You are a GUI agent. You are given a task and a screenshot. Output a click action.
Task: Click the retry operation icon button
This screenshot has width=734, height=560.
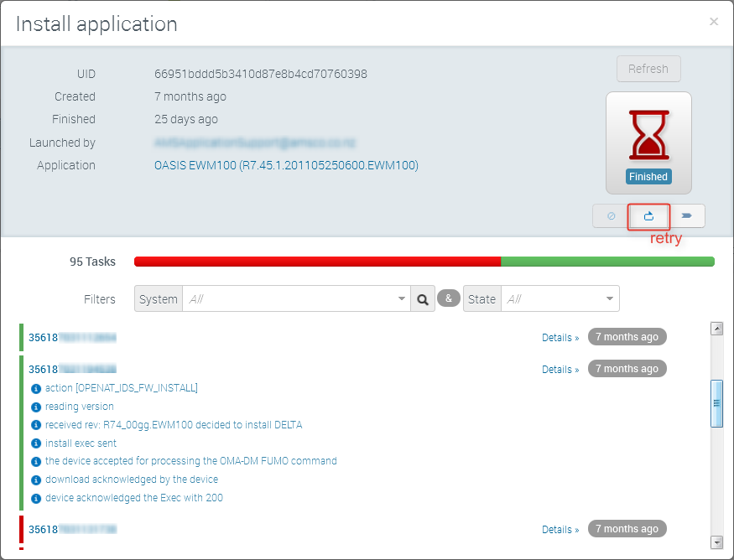coord(648,216)
